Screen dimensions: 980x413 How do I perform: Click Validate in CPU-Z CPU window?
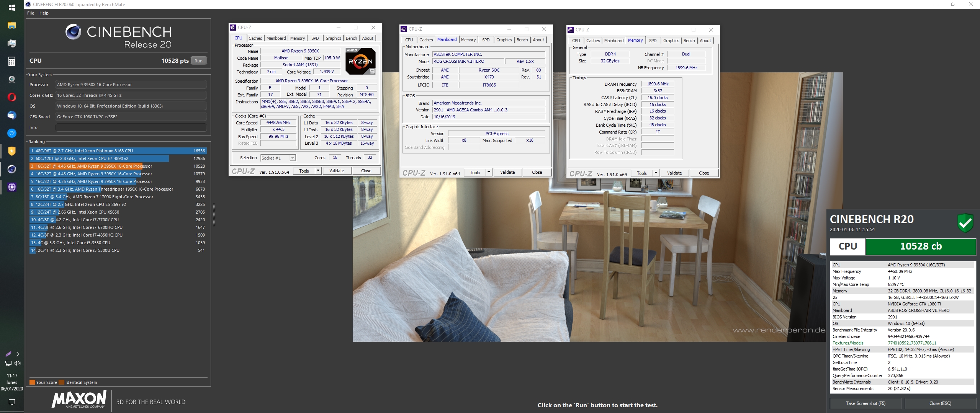click(x=337, y=171)
